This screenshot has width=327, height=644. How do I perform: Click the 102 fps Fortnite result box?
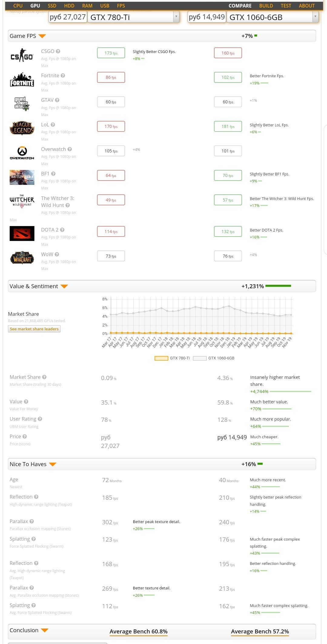228,77
